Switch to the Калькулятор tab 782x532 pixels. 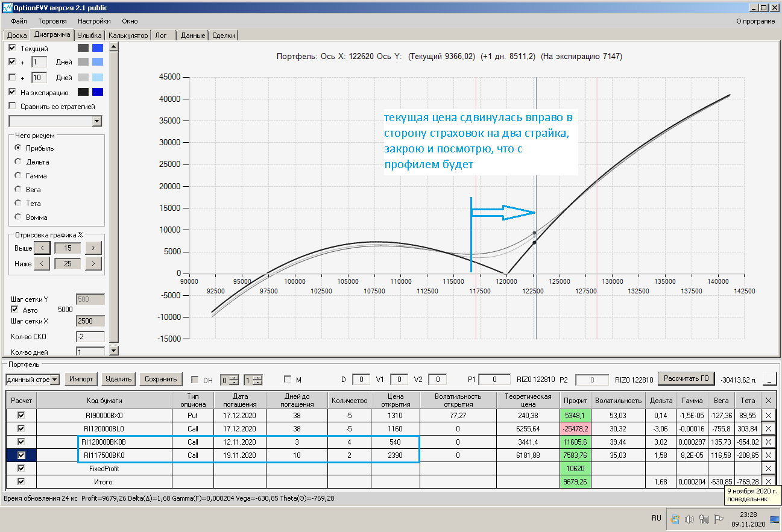tap(128, 36)
